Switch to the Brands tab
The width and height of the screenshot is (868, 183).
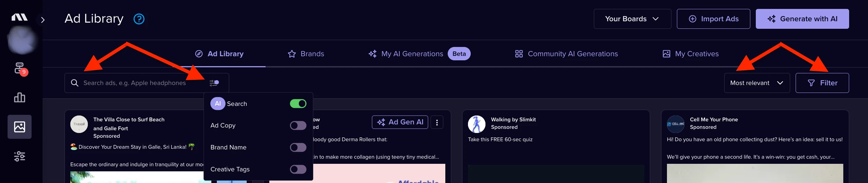point(306,54)
